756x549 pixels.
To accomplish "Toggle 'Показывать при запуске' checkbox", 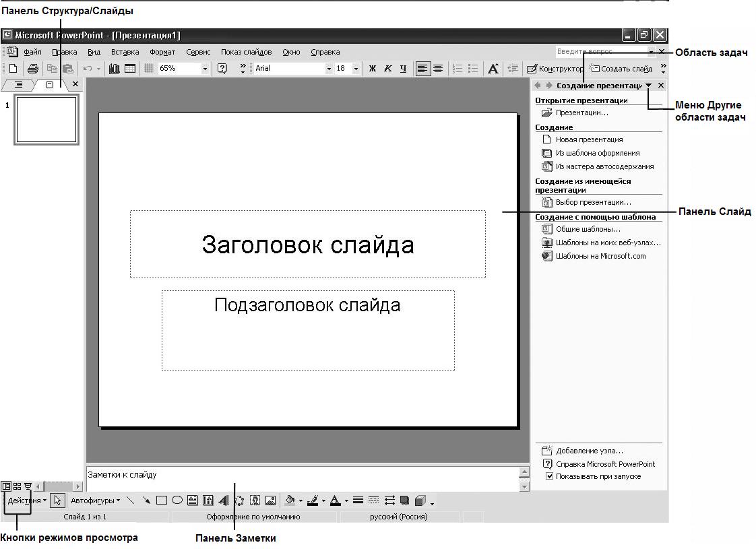I will click(x=549, y=476).
